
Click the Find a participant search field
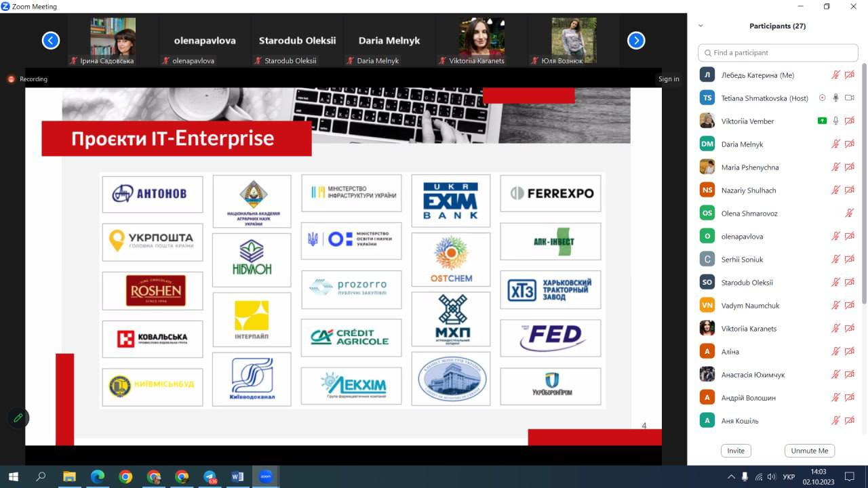[x=778, y=53]
